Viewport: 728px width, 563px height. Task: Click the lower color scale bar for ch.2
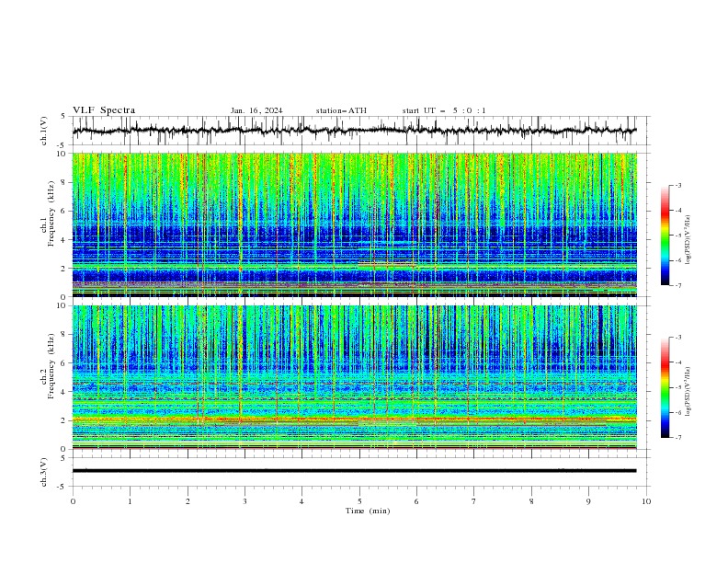tap(665, 387)
